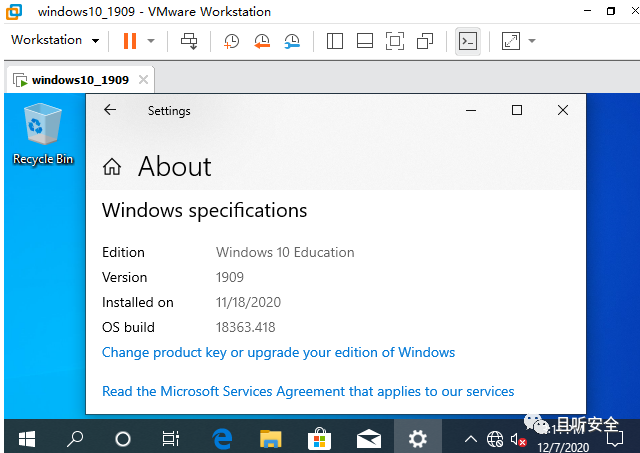Open the Mail app from taskbar
This screenshot has width=640, height=453.
click(369, 439)
